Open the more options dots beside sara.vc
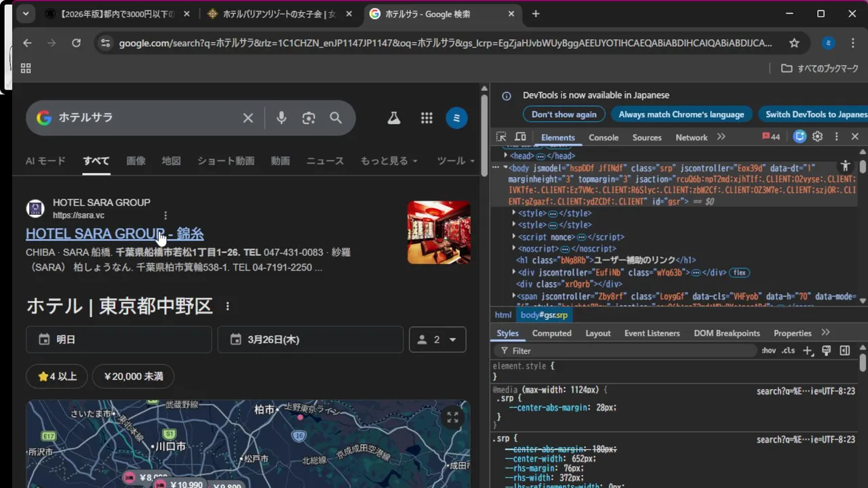Viewport: 868px width, 488px height. point(165,216)
